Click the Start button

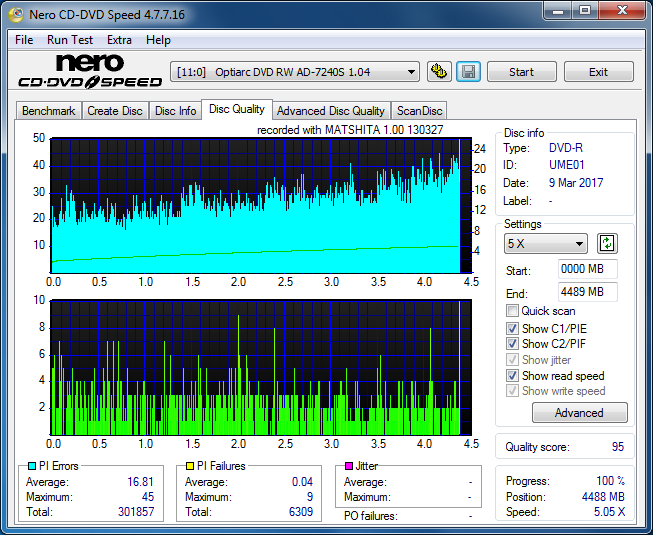pyautogui.click(x=521, y=72)
